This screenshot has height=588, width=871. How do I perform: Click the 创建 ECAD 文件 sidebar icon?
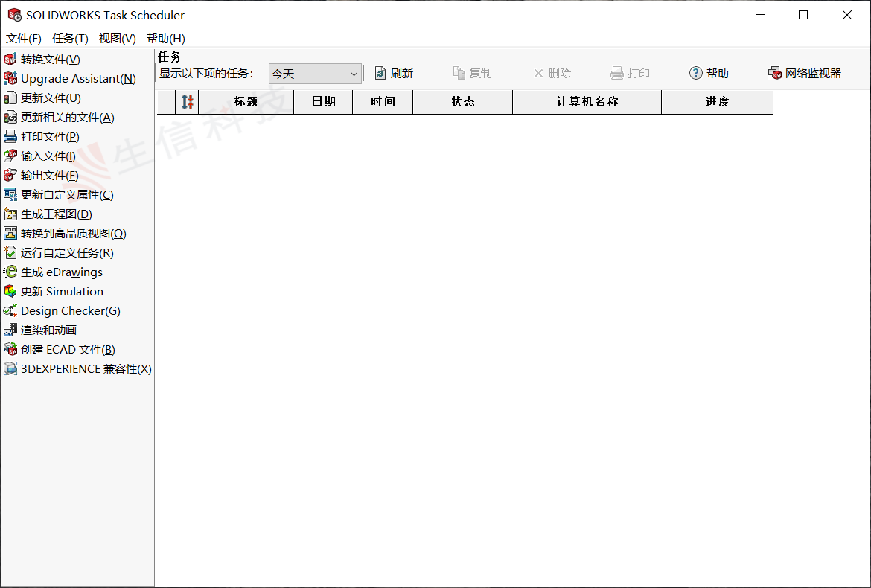tap(10, 350)
